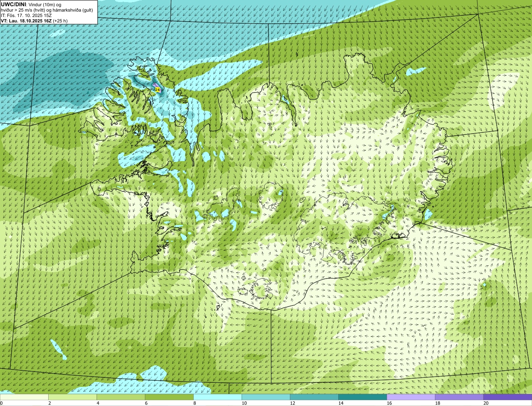Click the legend value '6'
This screenshot has height=406, width=532.
tap(146, 403)
